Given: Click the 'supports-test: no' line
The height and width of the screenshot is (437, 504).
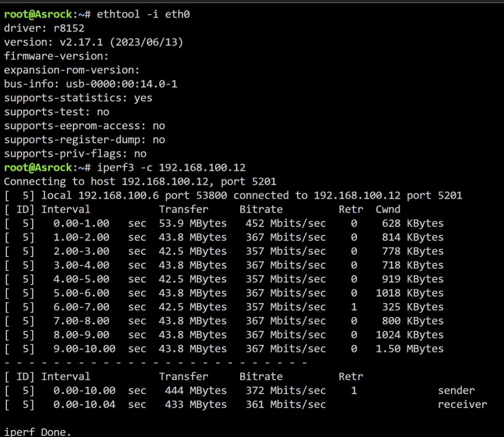Looking at the screenshot, I should point(57,112).
